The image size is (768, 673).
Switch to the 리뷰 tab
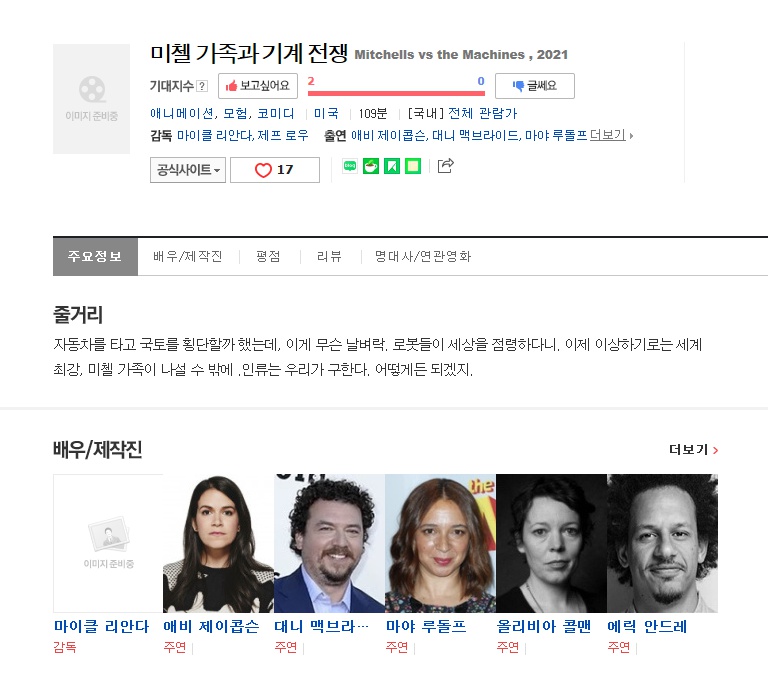[x=329, y=257]
